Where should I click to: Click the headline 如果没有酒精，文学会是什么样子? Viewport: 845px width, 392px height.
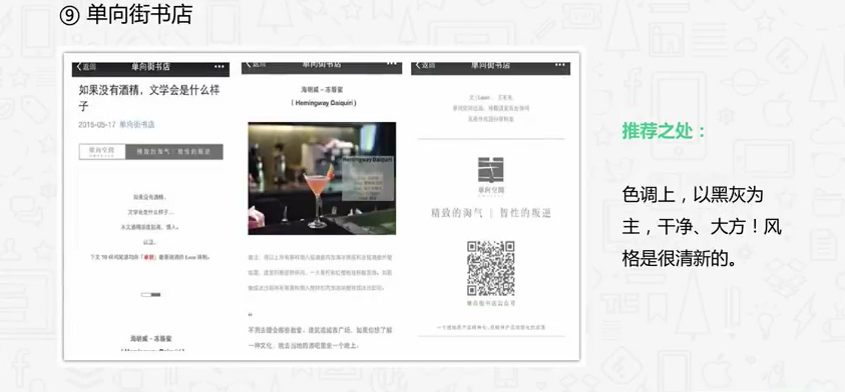pyautogui.click(x=149, y=97)
